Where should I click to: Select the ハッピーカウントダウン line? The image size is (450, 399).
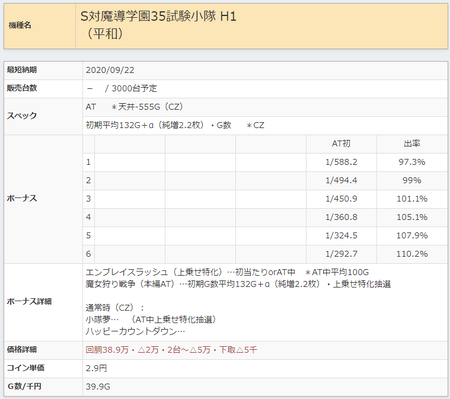135,332
